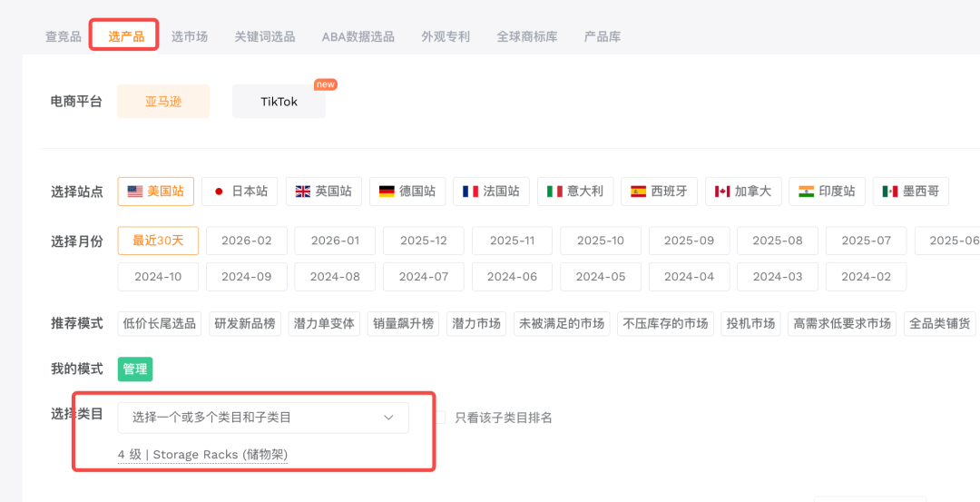Select month 2025-10

pyautogui.click(x=601, y=241)
